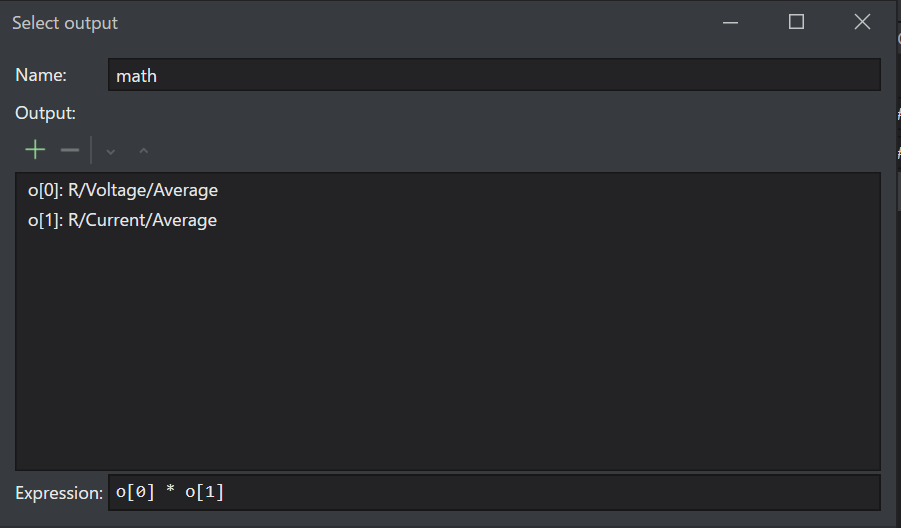901x528 pixels.
Task: Click the empty area of the output list
Action: [x=448, y=350]
